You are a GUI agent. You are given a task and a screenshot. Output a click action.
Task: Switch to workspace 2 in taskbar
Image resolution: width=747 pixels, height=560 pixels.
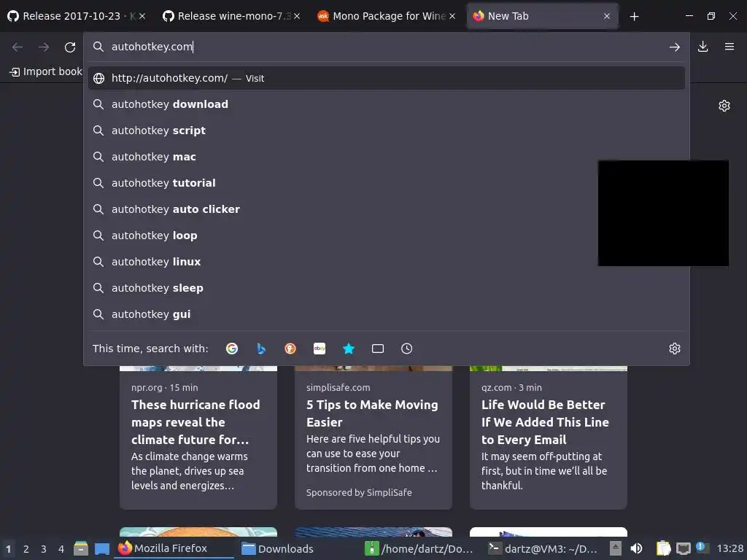26,549
